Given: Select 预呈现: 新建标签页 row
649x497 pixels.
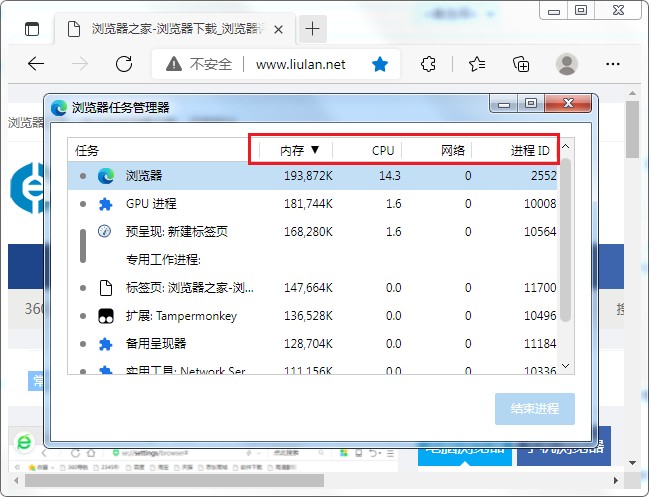Looking at the screenshot, I should click(312, 231).
